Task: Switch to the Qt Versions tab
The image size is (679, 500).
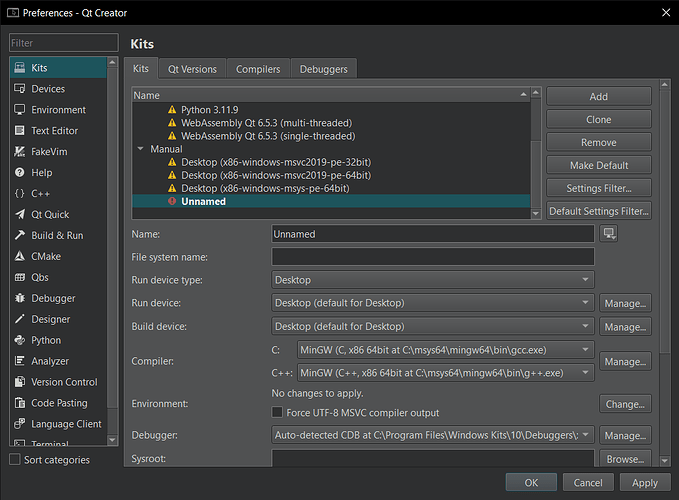Action: click(191, 69)
